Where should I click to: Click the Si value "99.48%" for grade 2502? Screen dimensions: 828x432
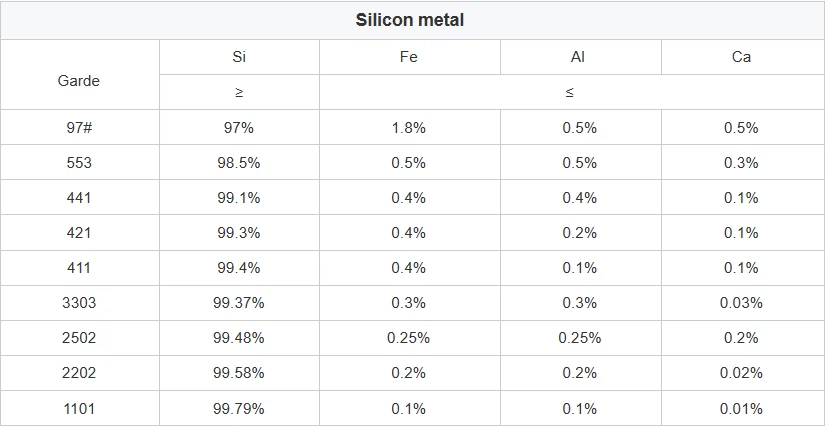pos(239,338)
